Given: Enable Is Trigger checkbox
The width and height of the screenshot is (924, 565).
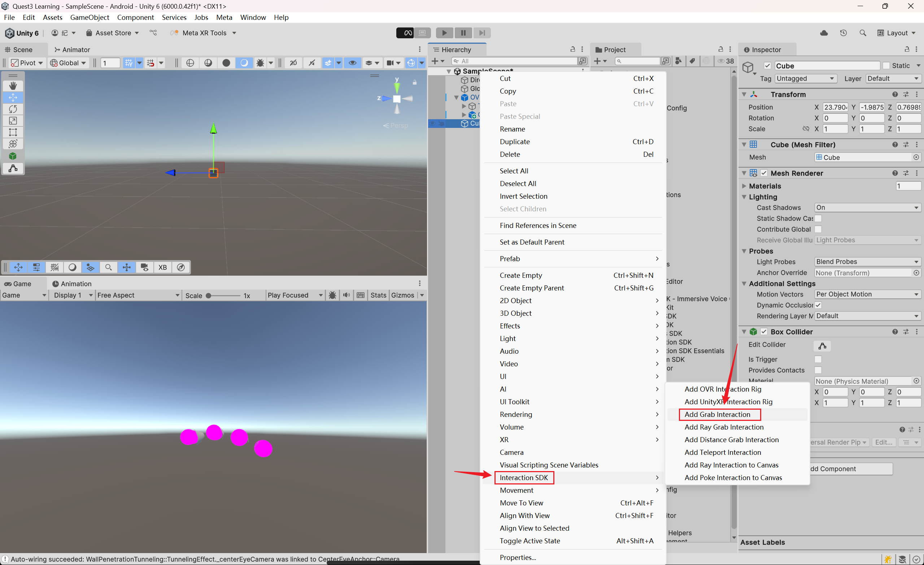Looking at the screenshot, I should (818, 360).
